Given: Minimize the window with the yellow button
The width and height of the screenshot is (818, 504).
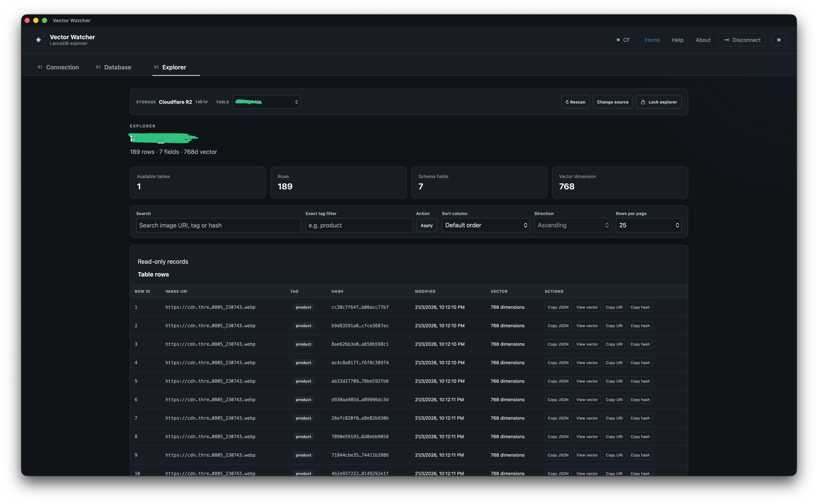Looking at the screenshot, I should [x=36, y=20].
